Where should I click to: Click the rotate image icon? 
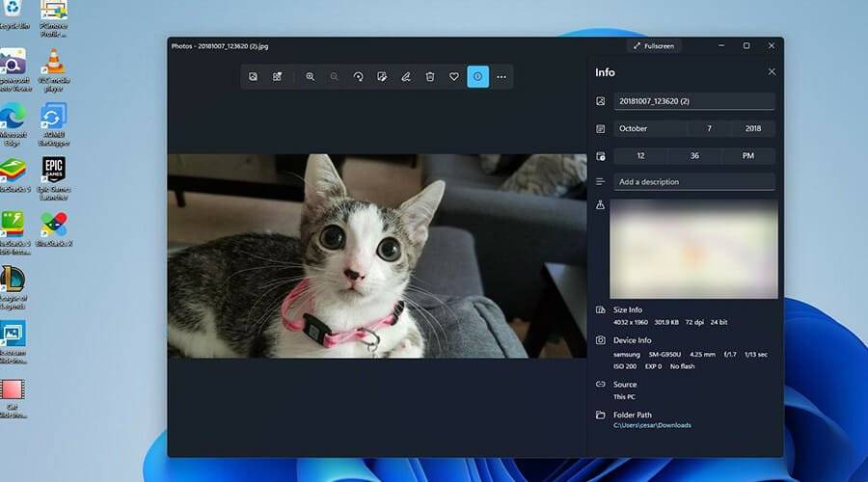(x=358, y=76)
